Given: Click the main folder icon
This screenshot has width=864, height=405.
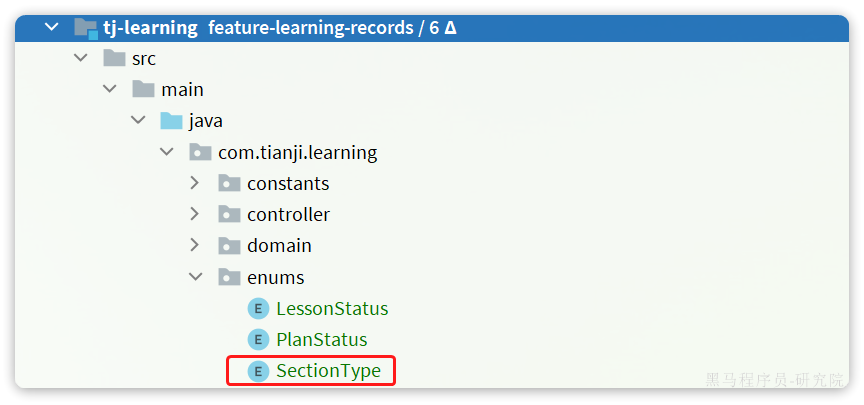Looking at the screenshot, I should tap(143, 89).
